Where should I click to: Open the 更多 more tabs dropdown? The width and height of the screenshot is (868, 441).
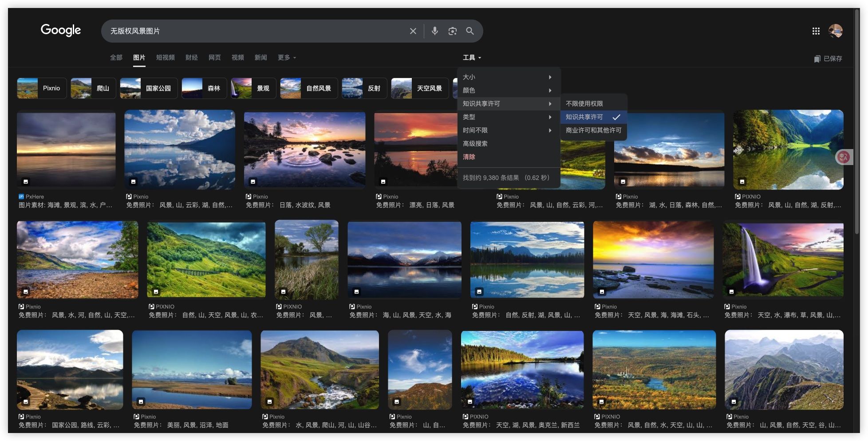[x=286, y=58]
